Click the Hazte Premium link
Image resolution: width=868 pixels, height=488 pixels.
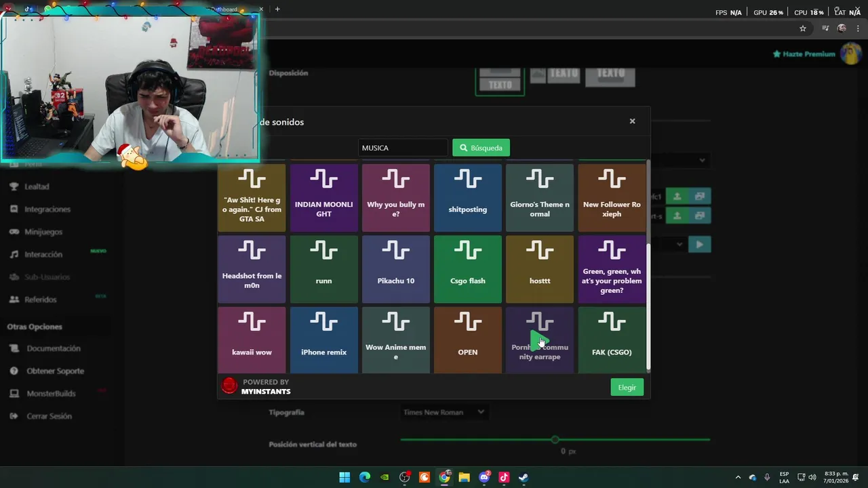click(804, 54)
